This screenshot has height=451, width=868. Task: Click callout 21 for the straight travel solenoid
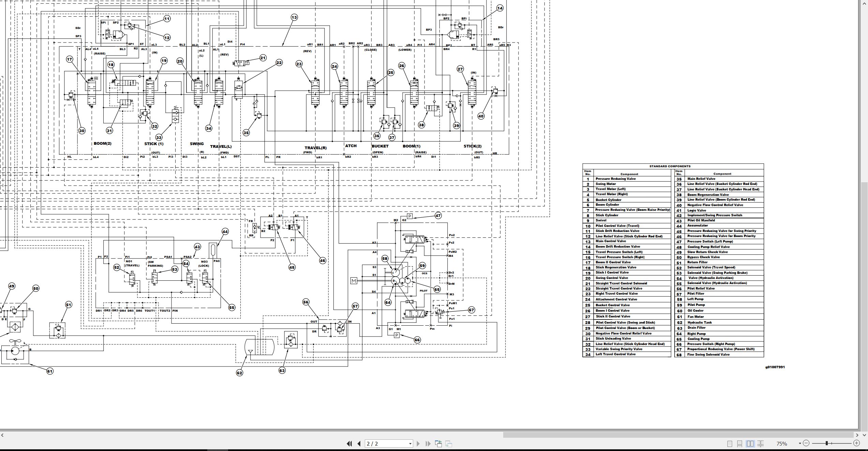(263, 58)
